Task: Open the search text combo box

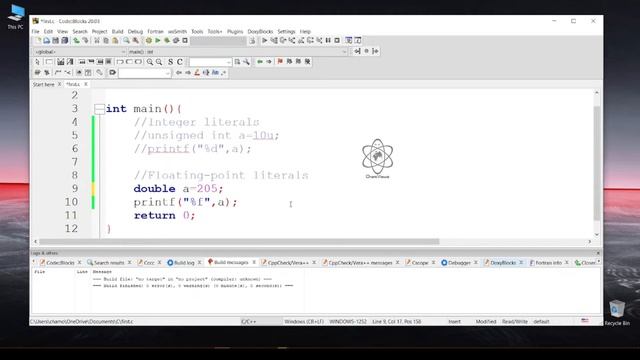Action: point(210,62)
